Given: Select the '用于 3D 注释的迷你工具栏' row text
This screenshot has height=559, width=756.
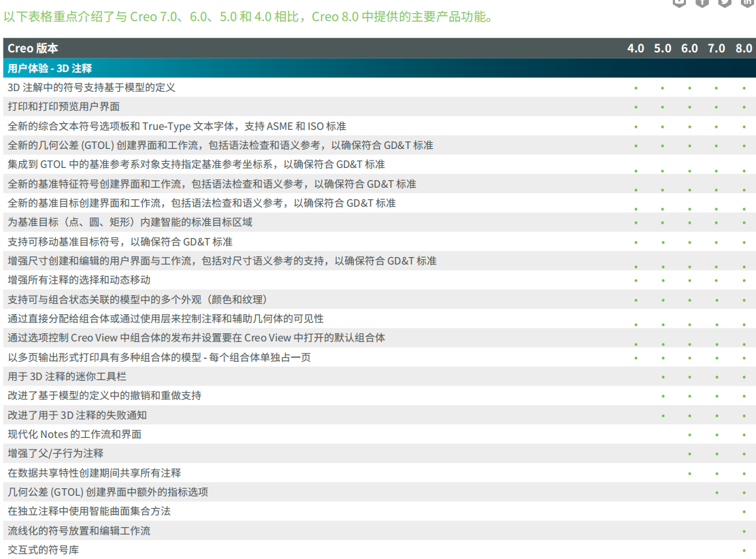Looking at the screenshot, I should (67, 377).
